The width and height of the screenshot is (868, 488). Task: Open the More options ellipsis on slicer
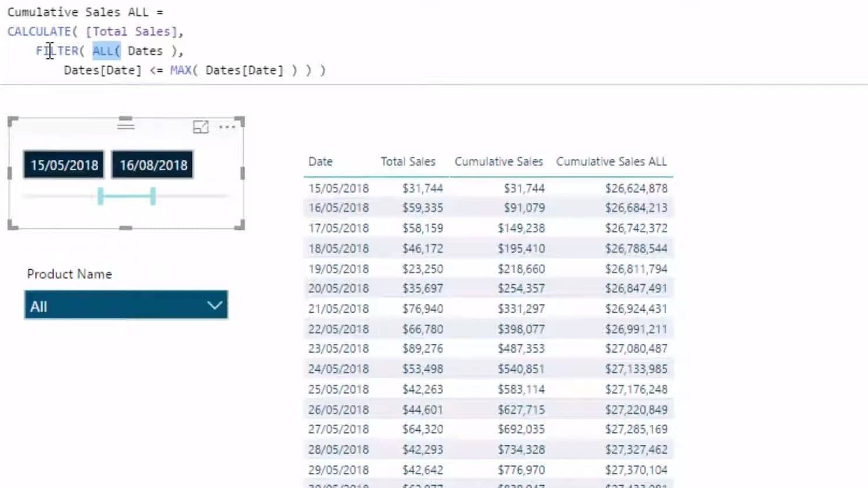pos(227,127)
